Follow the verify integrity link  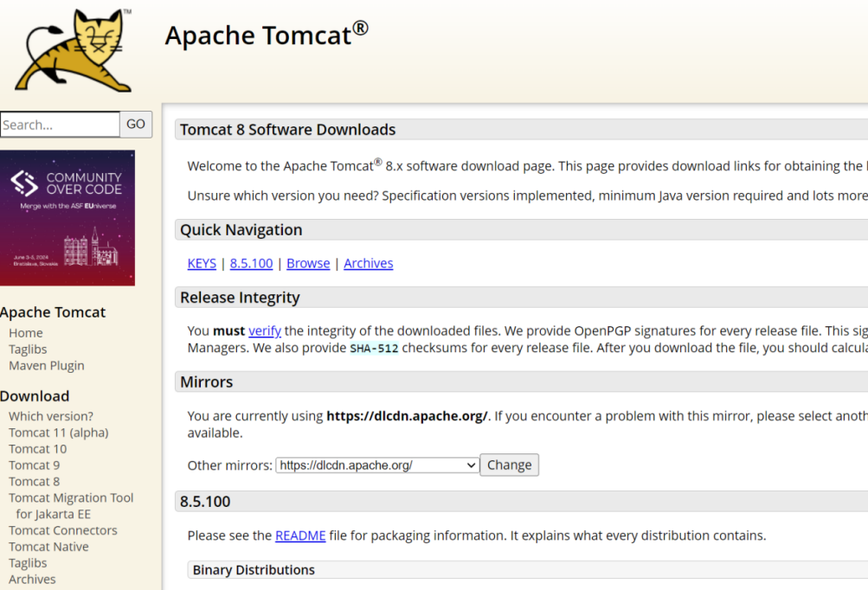tap(265, 331)
